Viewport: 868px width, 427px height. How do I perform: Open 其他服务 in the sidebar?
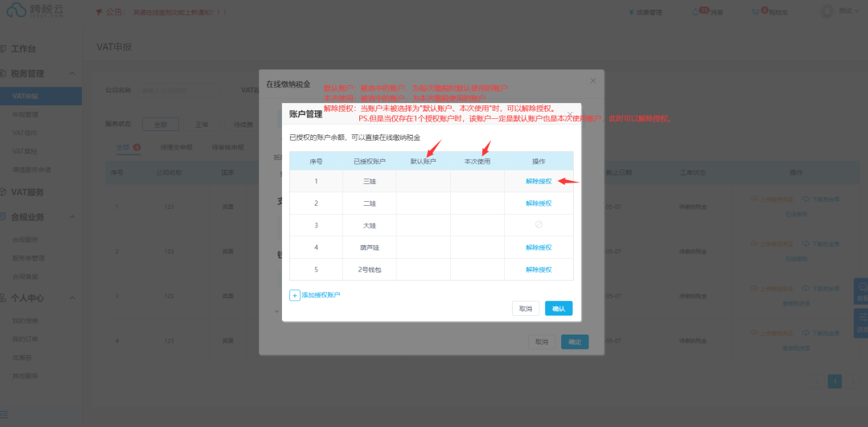pos(25,376)
